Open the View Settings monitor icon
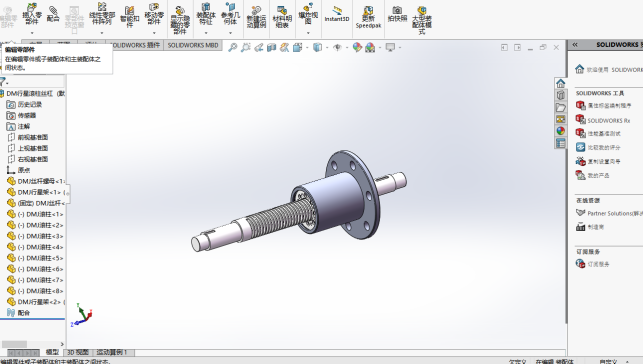643x364 pixels. coord(390,48)
